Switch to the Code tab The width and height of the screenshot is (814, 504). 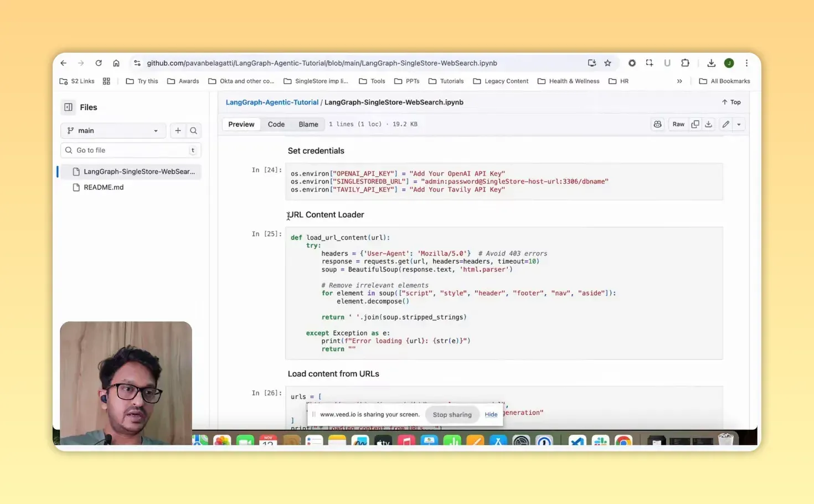tap(276, 124)
